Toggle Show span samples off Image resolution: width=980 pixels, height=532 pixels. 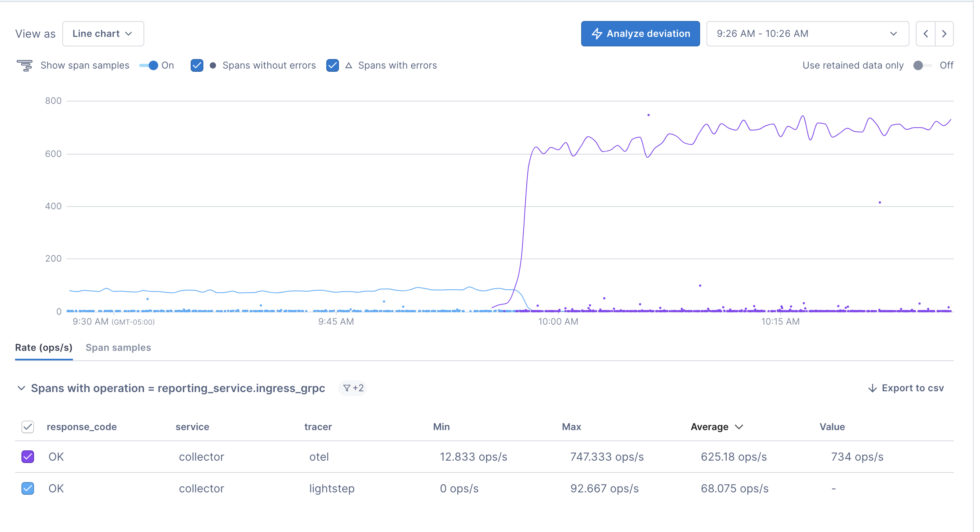[x=152, y=65]
